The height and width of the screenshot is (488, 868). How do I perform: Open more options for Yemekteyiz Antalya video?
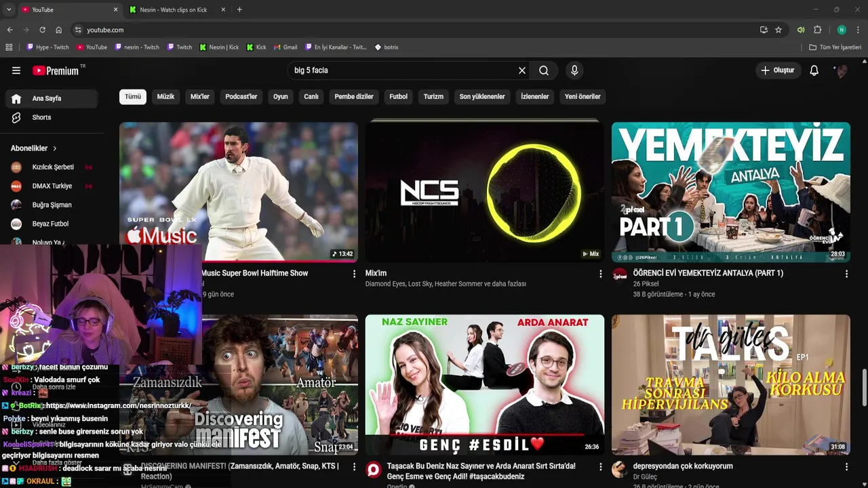tap(846, 274)
